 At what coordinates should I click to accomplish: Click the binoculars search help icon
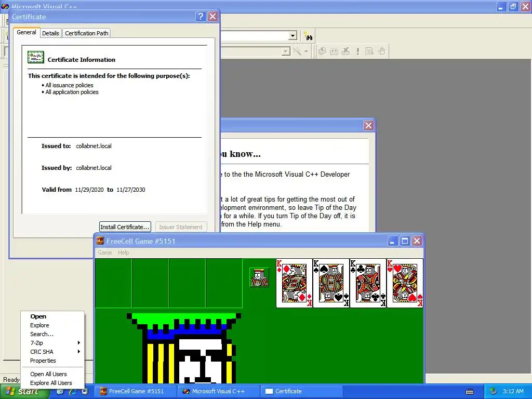coord(308,36)
